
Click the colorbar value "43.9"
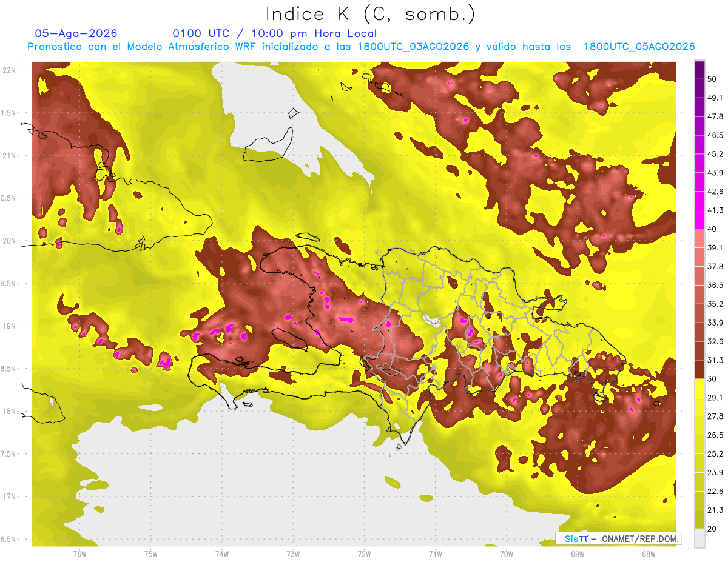click(x=715, y=173)
